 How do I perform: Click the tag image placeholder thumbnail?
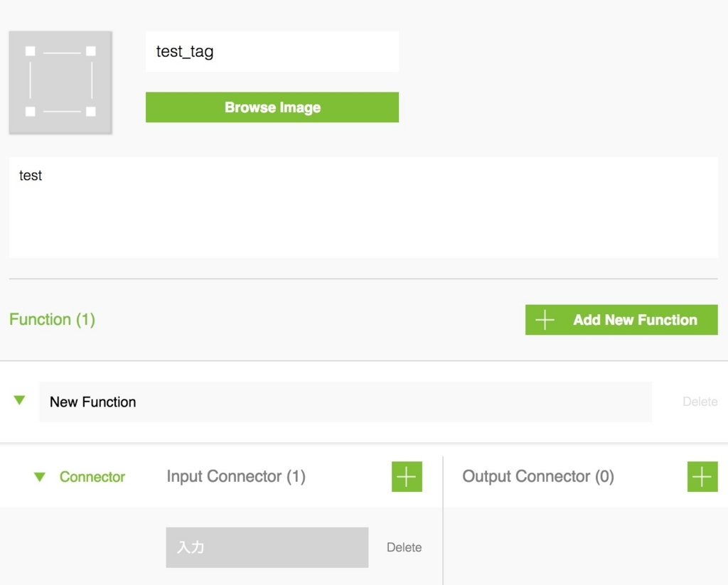point(60,82)
